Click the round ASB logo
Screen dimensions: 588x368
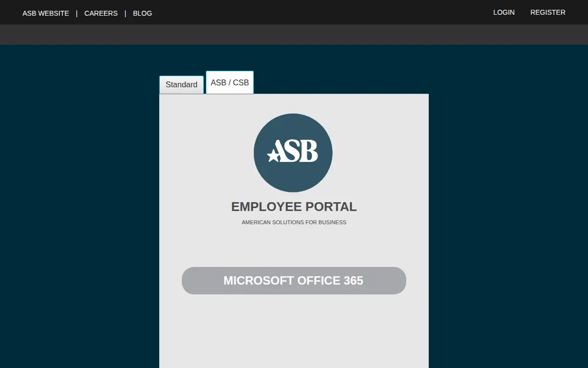click(293, 153)
